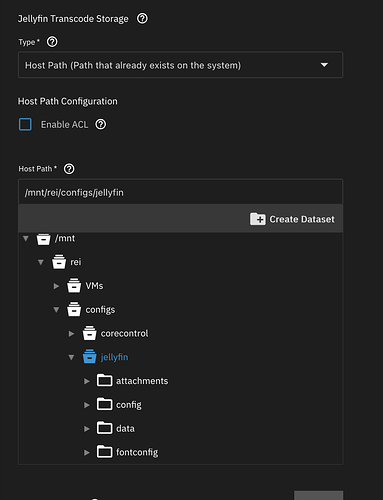383x500 pixels.
Task: Click the config folder icon
Action: pos(104,404)
